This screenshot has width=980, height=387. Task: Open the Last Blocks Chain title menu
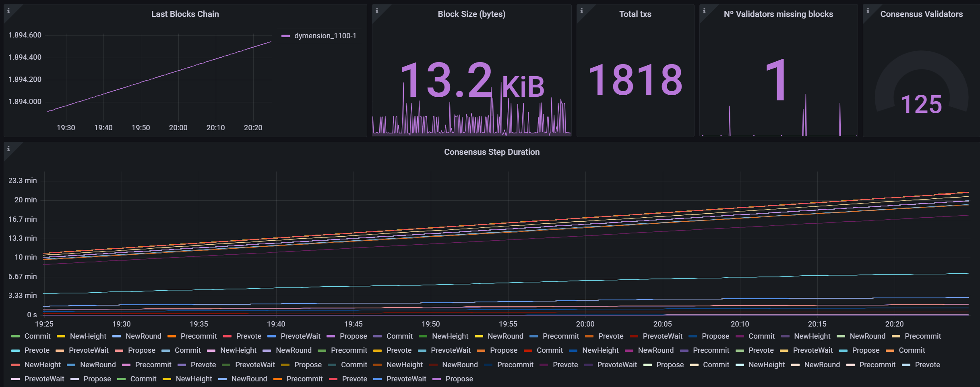click(x=185, y=14)
